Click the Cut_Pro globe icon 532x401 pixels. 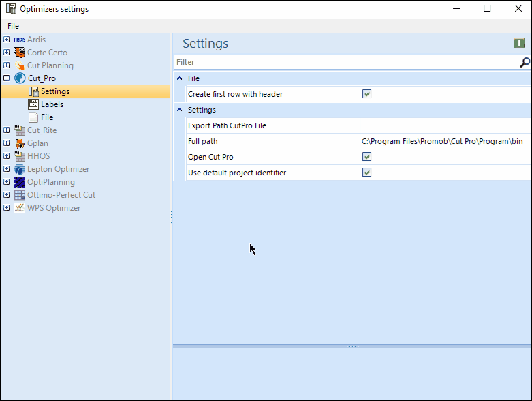coord(20,78)
